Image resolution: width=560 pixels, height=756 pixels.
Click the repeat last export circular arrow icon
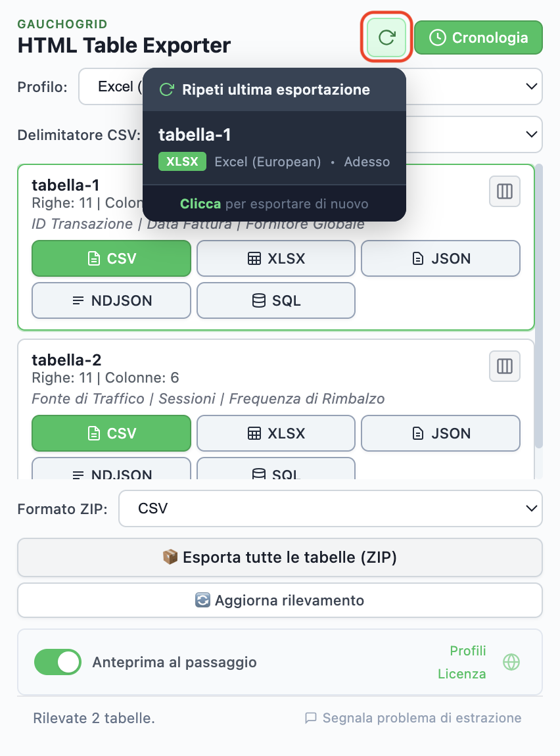coord(386,37)
